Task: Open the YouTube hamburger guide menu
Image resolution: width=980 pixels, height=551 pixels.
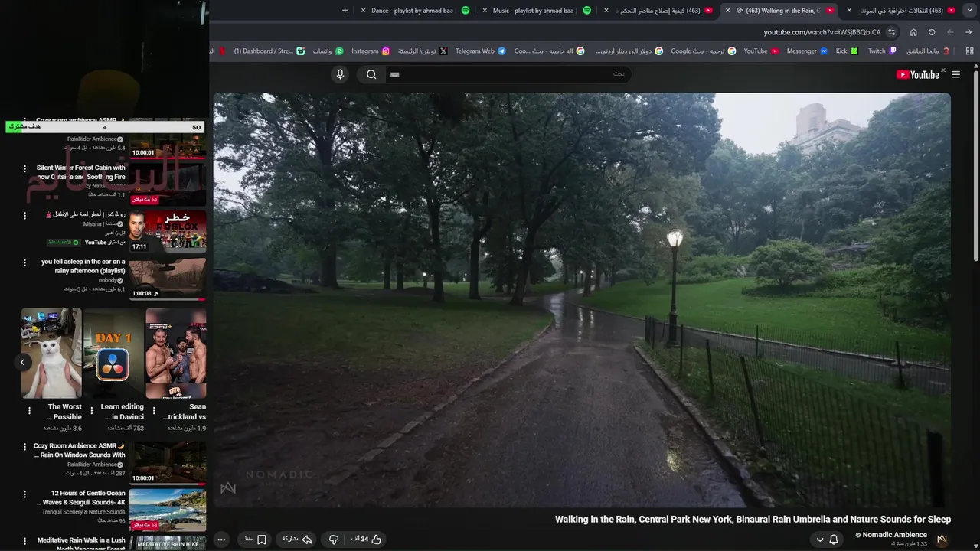Action: pyautogui.click(x=955, y=74)
